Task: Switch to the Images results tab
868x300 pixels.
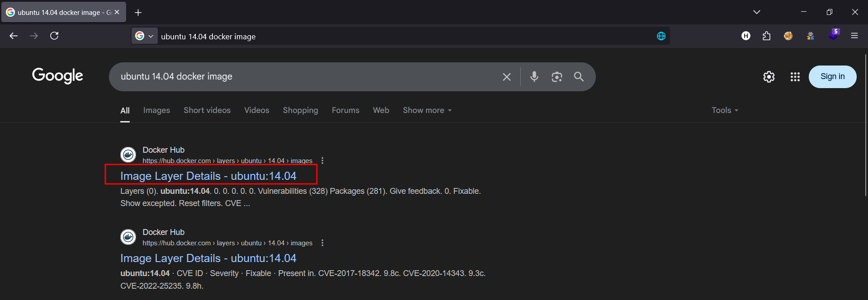Action: (156, 110)
